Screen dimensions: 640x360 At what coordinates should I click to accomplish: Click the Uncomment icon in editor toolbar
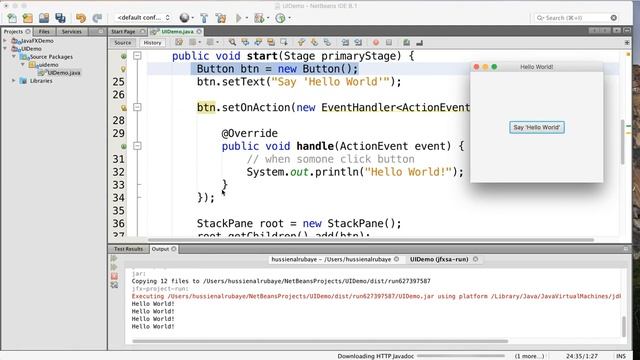tap(419, 42)
